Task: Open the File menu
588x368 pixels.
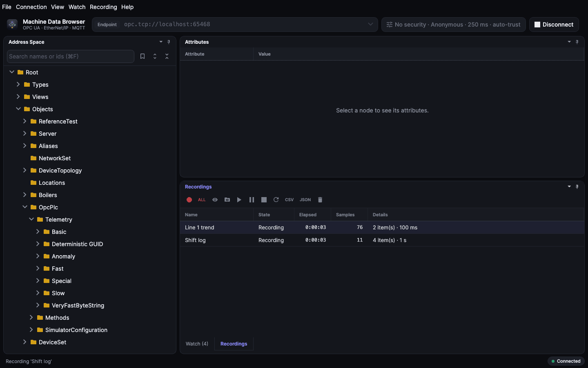Action: pos(7,7)
